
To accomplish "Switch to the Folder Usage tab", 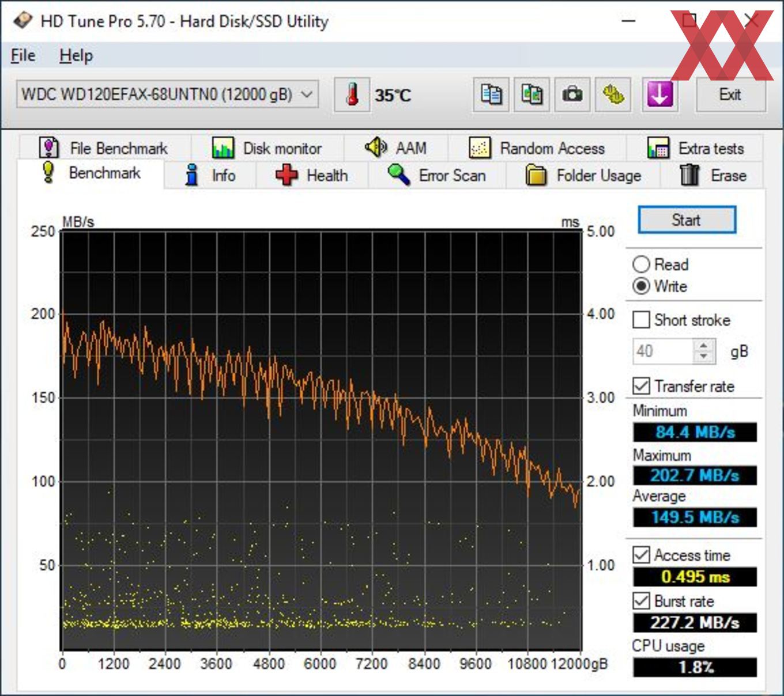I will 583,175.
